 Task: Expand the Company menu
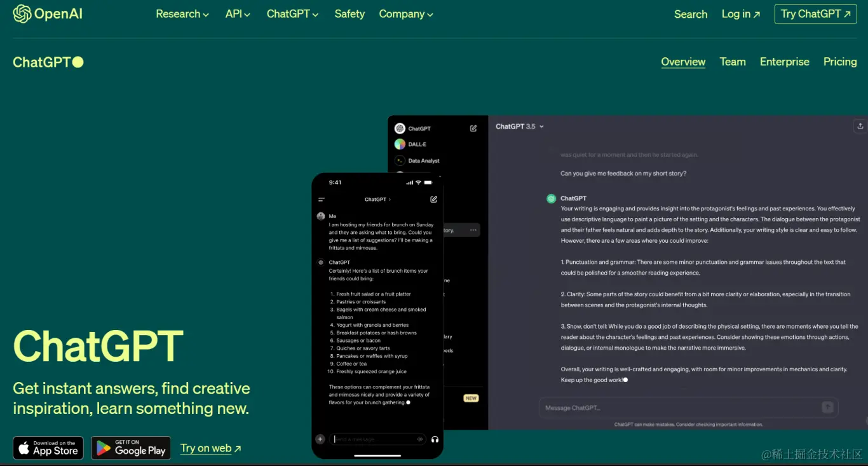point(406,14)
